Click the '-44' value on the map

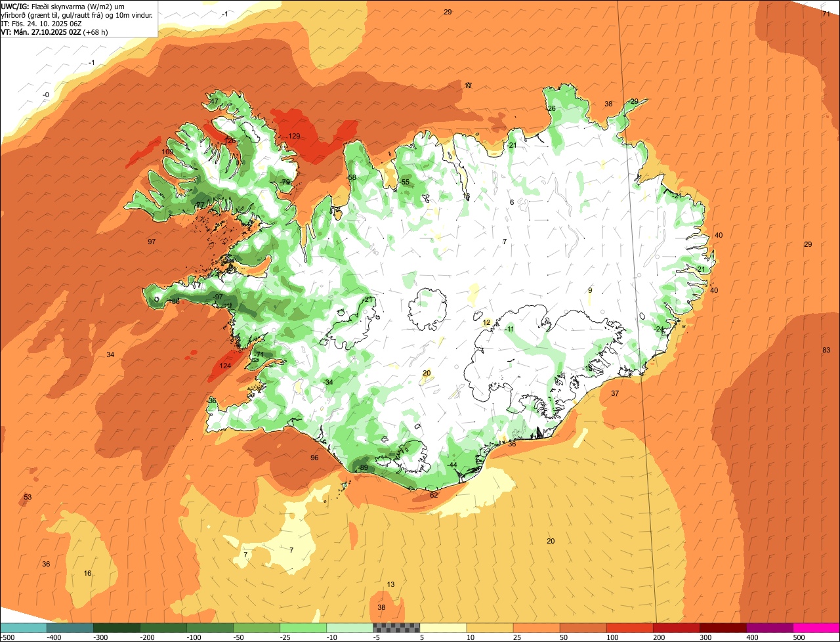pyautogui.click(x=451, y=465)
